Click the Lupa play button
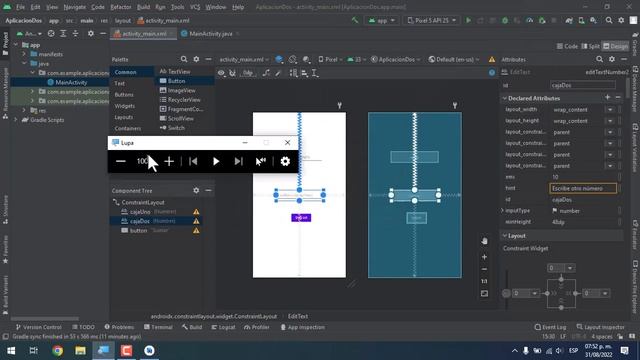The height and width of the screenshot is (360, 640). [x=216, y=161]
